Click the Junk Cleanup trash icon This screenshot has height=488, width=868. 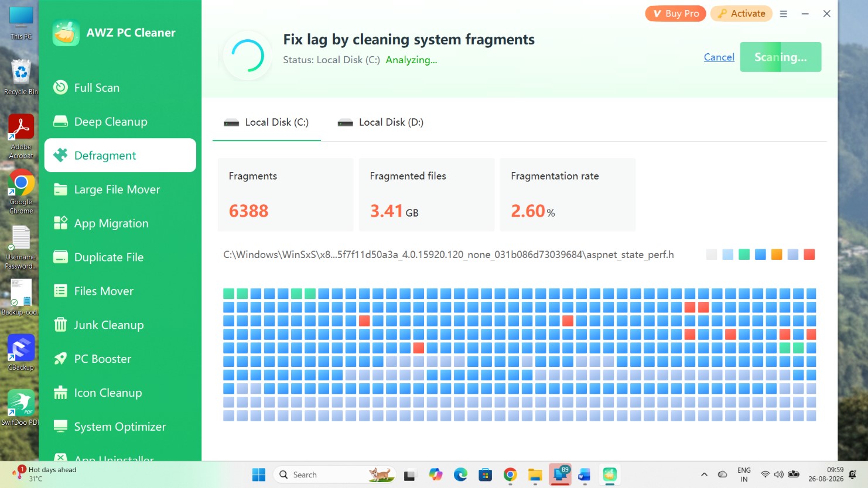[60, 325]
